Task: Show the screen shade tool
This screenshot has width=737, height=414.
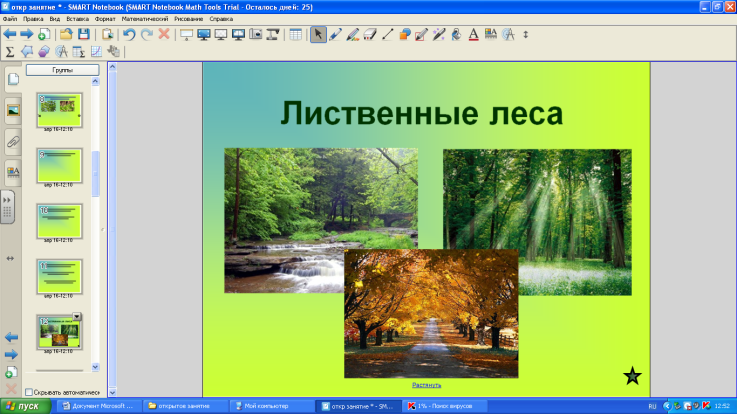Action: [187, 34]
